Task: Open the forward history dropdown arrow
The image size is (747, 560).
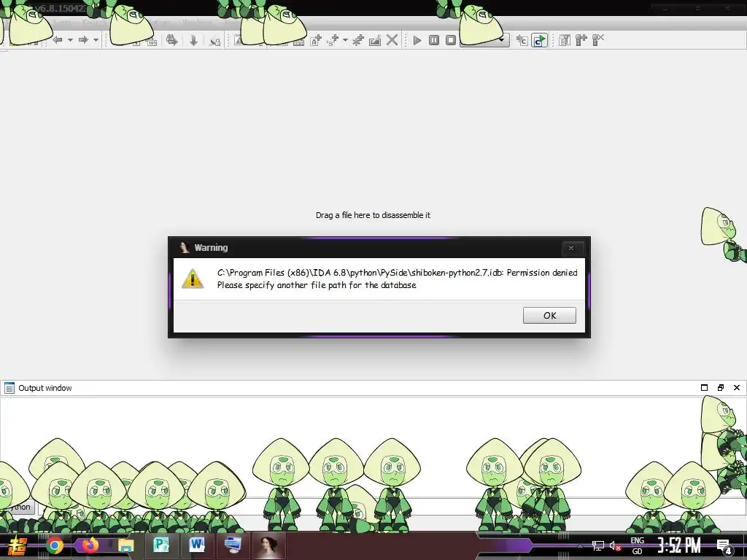Action: (96, 40)
